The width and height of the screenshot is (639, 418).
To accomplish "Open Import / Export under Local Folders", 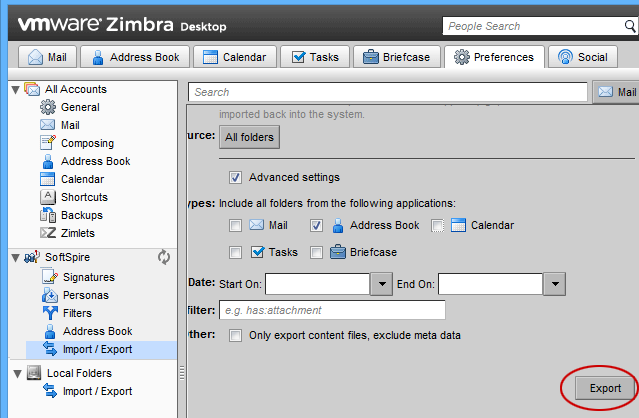I will tap(88, 392).
